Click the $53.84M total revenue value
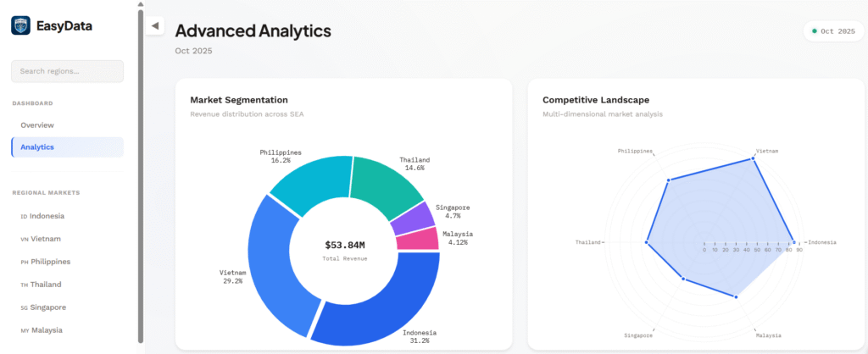The height and width of the screenshot is (354, 868). [x=345, y=245]
